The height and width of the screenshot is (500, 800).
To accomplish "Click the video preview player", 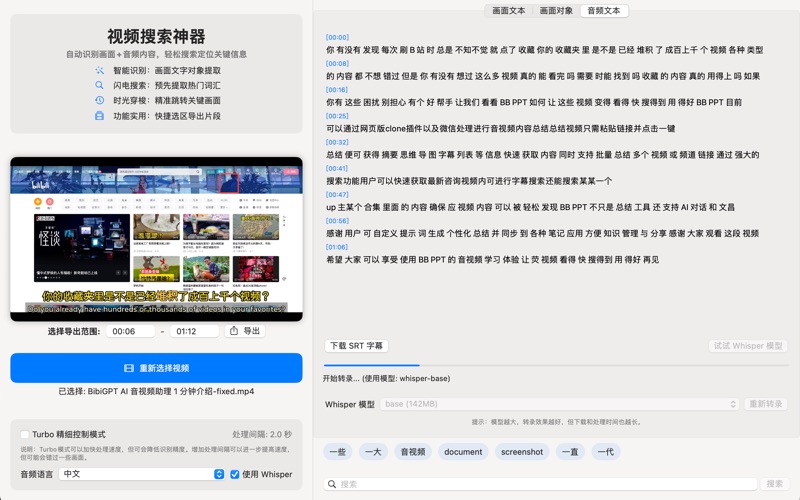I will point(156,239).
